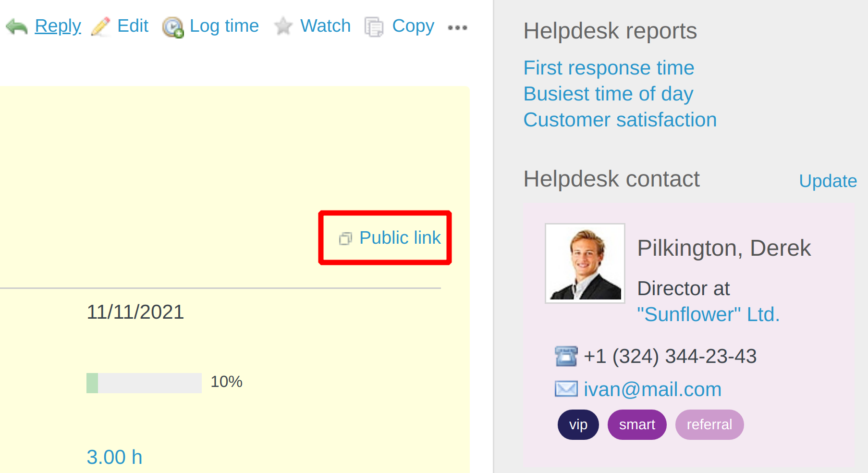Click the Log time clock icon
Viewport: 868px width, 473px height.
click(x=172, y=27)
